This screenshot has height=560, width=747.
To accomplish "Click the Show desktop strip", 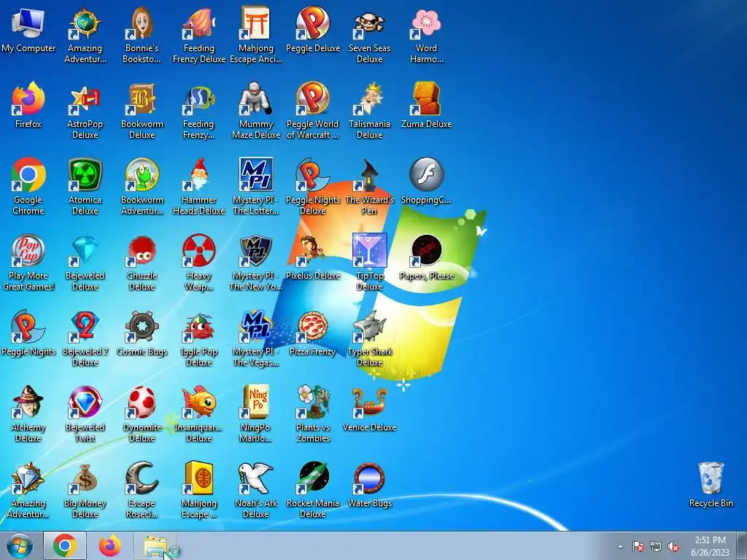I will 743,545.
